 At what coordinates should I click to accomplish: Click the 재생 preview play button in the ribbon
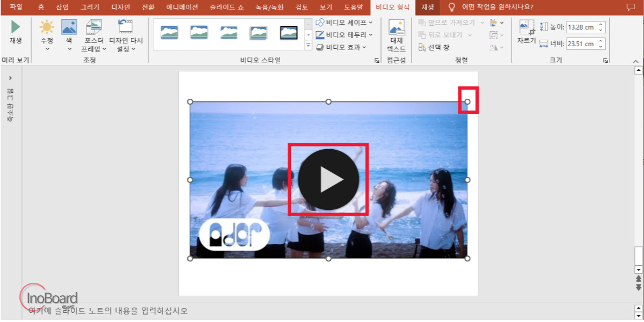tap(16, 33)
